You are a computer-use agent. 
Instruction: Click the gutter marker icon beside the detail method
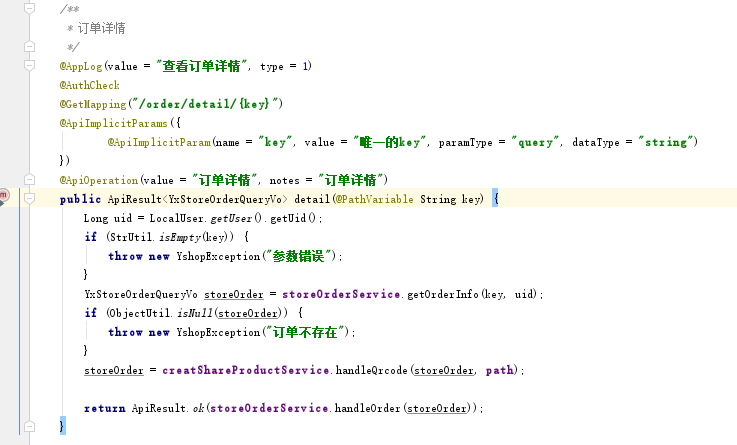[x=4, y=196]
